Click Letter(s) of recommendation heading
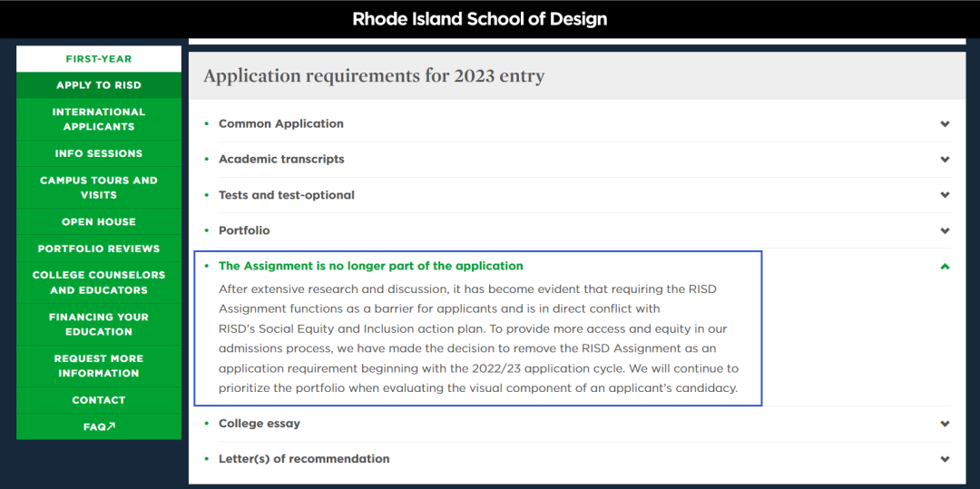This screenshot has width=980, height=489. coord(304,459)
